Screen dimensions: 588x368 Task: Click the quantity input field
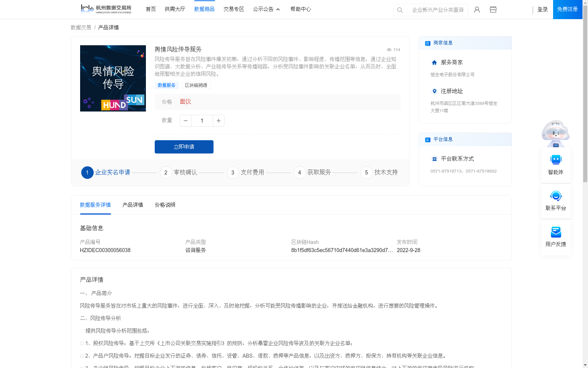[202, 121]
